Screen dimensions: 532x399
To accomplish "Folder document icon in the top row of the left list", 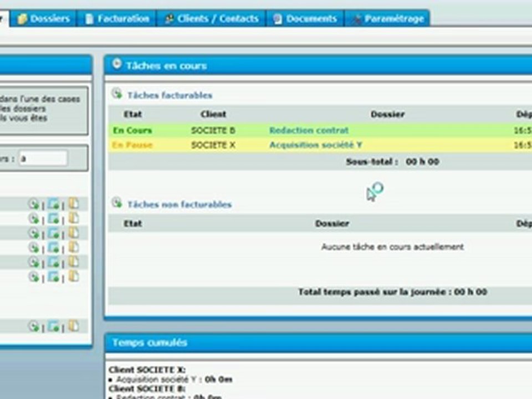I will [x=73, y=203].
